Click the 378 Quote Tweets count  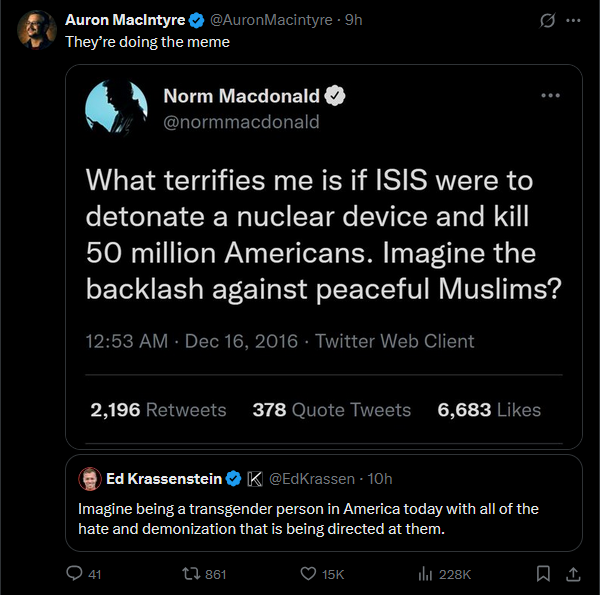click(x=331, y=410)
